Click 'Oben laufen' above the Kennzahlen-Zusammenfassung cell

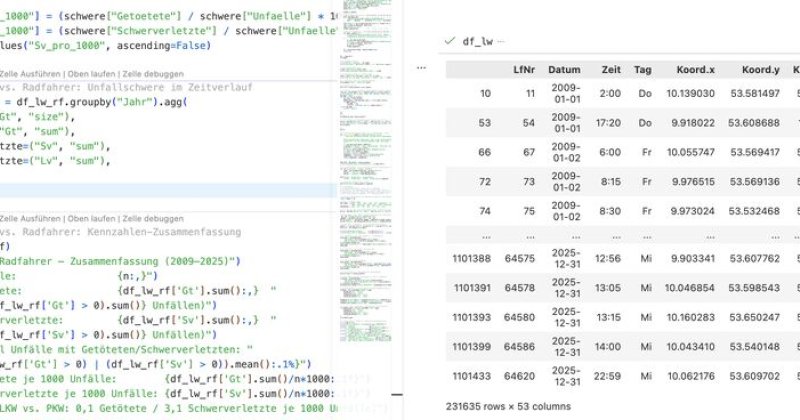(x=91, y=218)
